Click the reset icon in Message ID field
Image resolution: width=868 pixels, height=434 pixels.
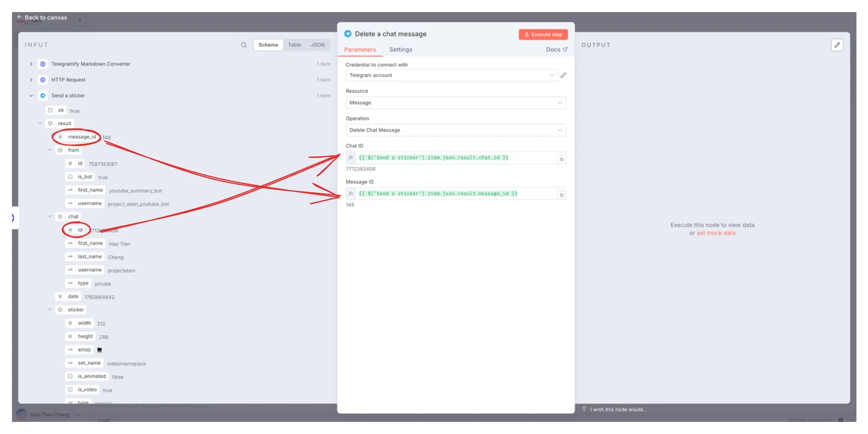(562, 195)
